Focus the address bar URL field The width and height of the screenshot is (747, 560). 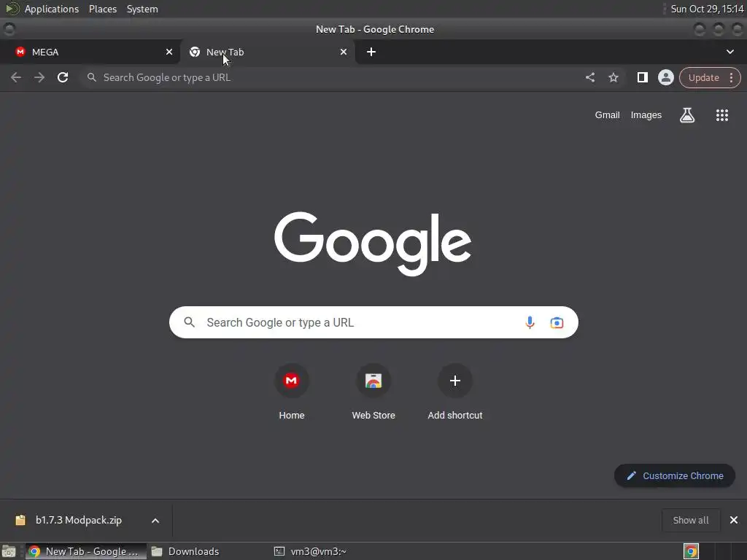click(333, 77)
